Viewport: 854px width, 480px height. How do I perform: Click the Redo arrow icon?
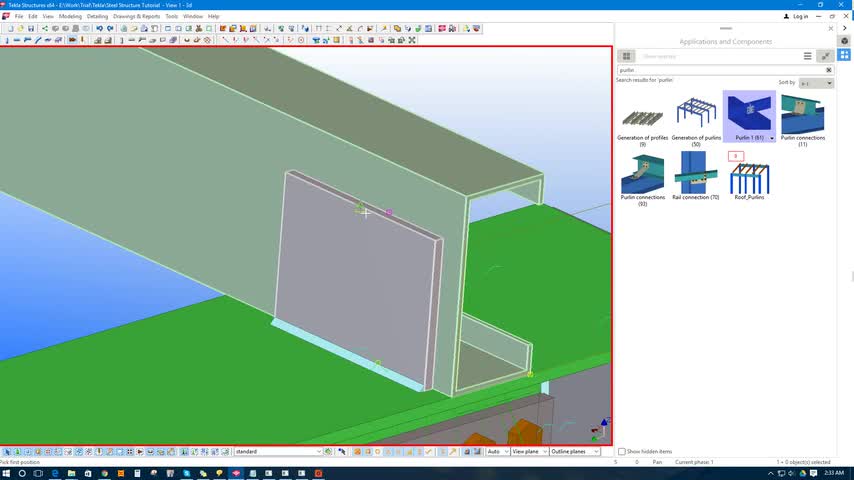(110, 28)
